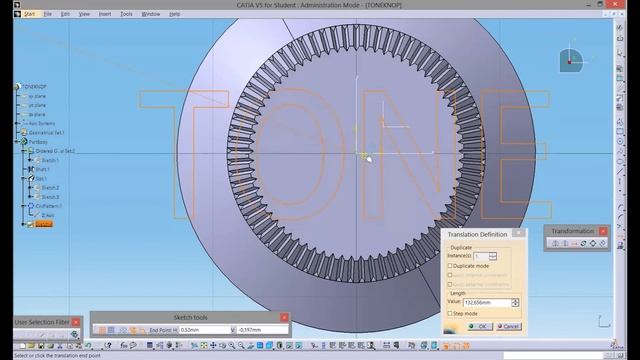The image size is (640, 360).
Task: Open the Formula fx icon
Action: (124, 345)
